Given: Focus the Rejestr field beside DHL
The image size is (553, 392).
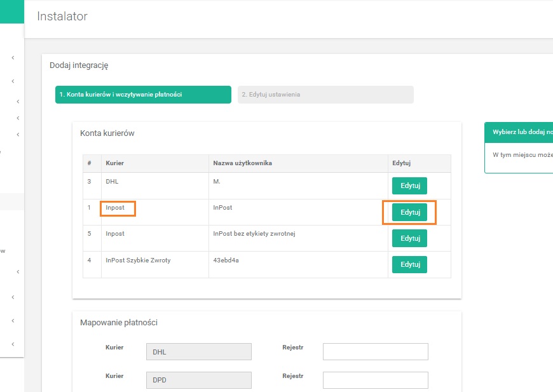Looking at the screenshot, I should point(375,351).
